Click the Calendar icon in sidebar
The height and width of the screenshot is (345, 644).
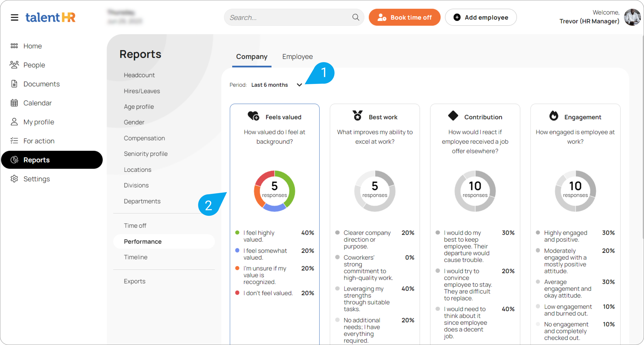click(x=14, y=103)
